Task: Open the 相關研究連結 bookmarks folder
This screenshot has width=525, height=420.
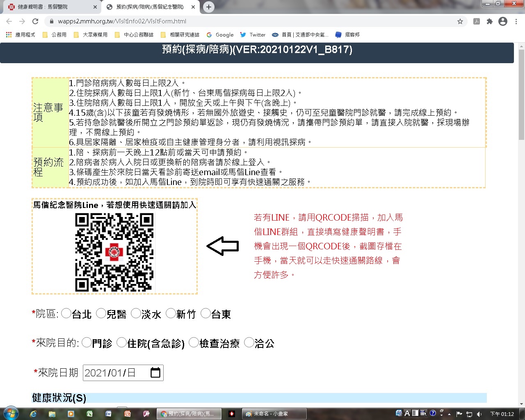Action: point(180,35)
